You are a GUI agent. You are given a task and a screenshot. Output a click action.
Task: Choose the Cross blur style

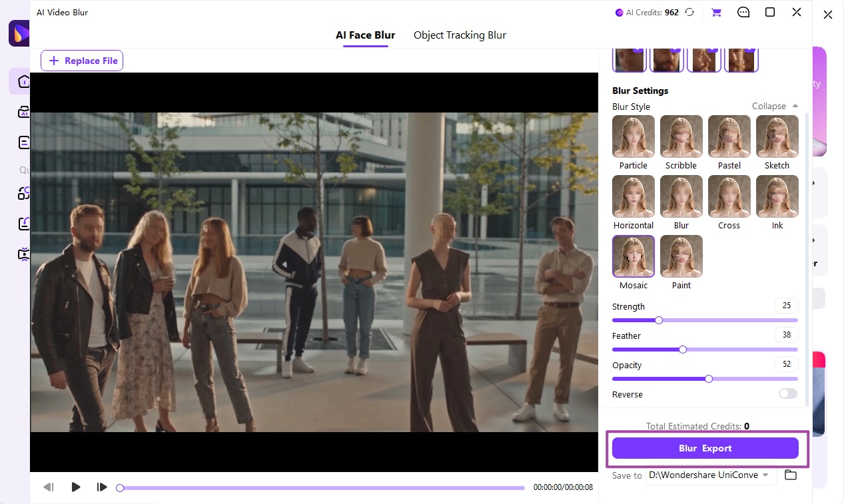729,196
